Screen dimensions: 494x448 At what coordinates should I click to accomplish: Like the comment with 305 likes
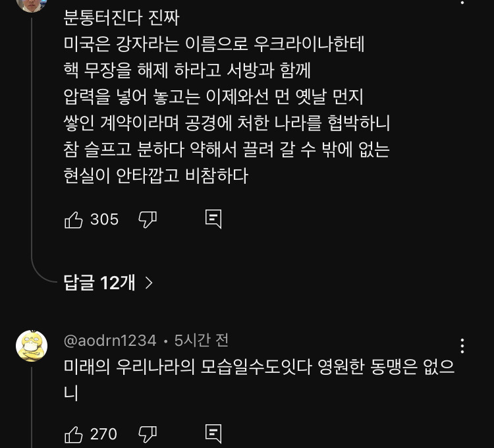[74, 219]
